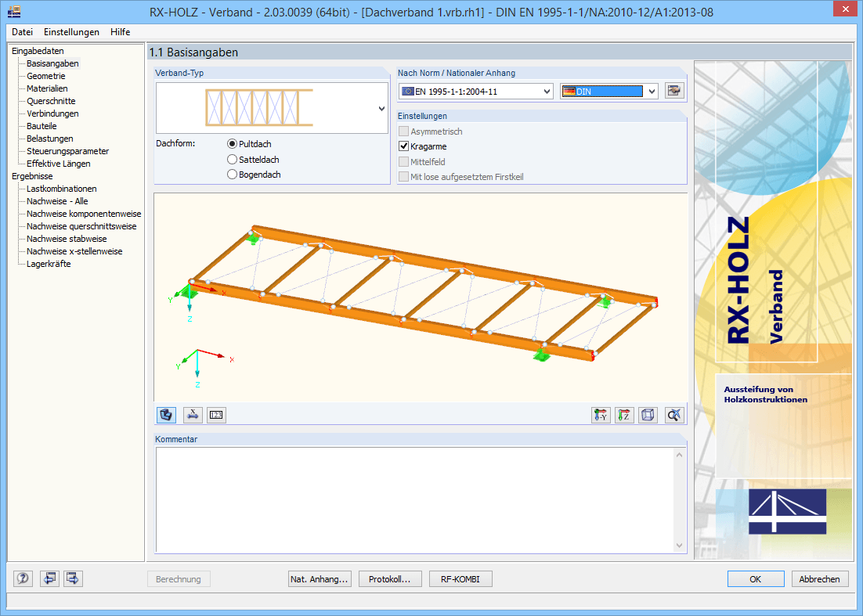Select Belastungen in the navigator
This screenshot has width=863, height=616.
(x=49, y=139)
